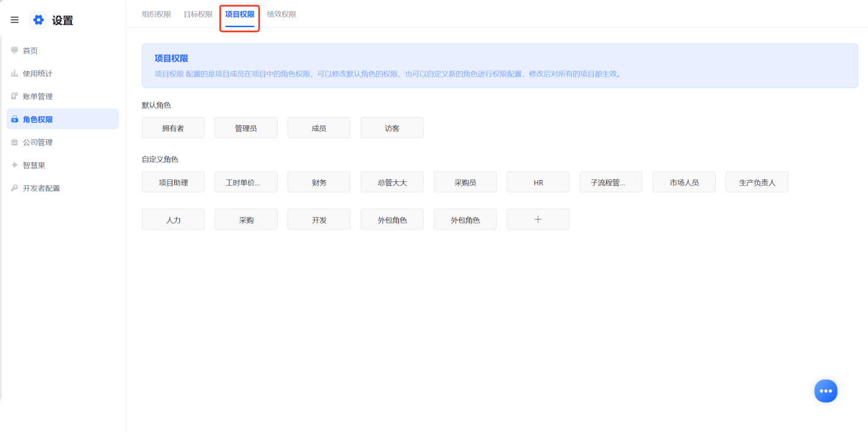Open the 成员 default role
868x432 pixels.
point(319,128)
